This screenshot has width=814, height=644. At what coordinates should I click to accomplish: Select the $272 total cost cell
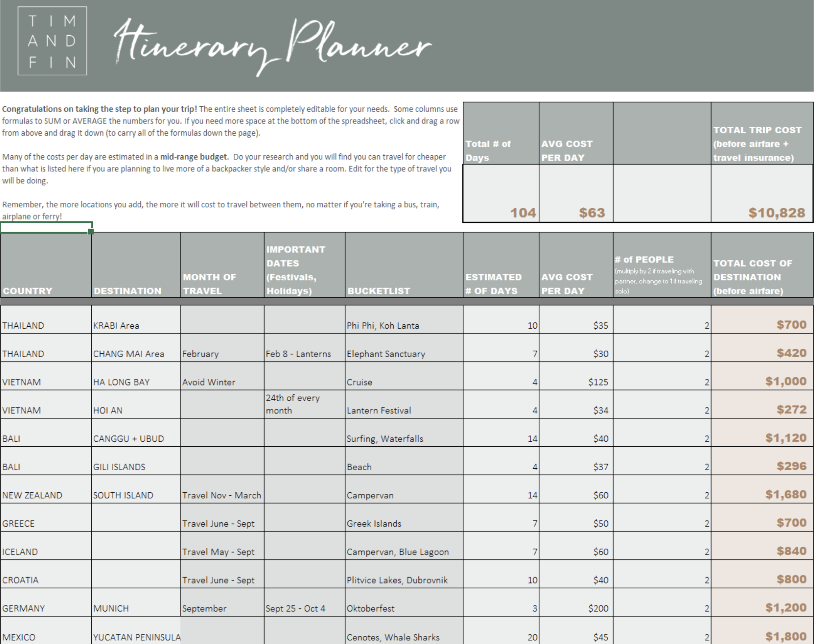pyautogui.click(x=762, y=404)
